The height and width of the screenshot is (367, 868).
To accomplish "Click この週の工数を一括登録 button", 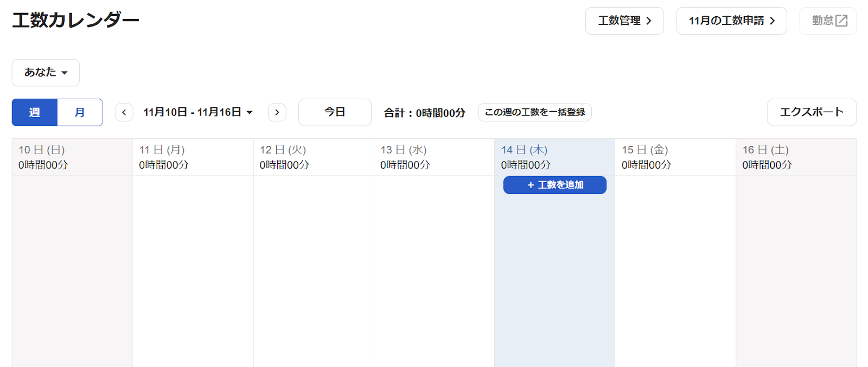I will click(x=534, y=112).
